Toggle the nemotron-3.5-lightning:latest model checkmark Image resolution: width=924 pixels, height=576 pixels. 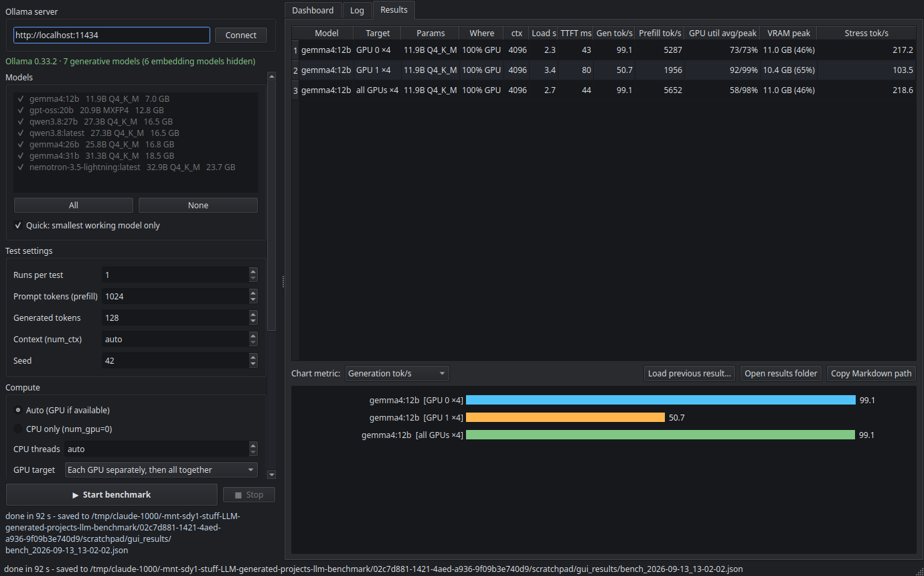pos(21,167)
